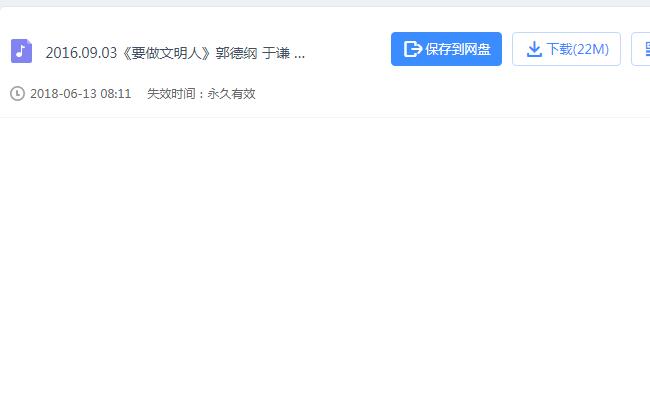Start the 下载(22M) download
The height and width of the screenshot is (400, 650).
(x=566, y=49)
